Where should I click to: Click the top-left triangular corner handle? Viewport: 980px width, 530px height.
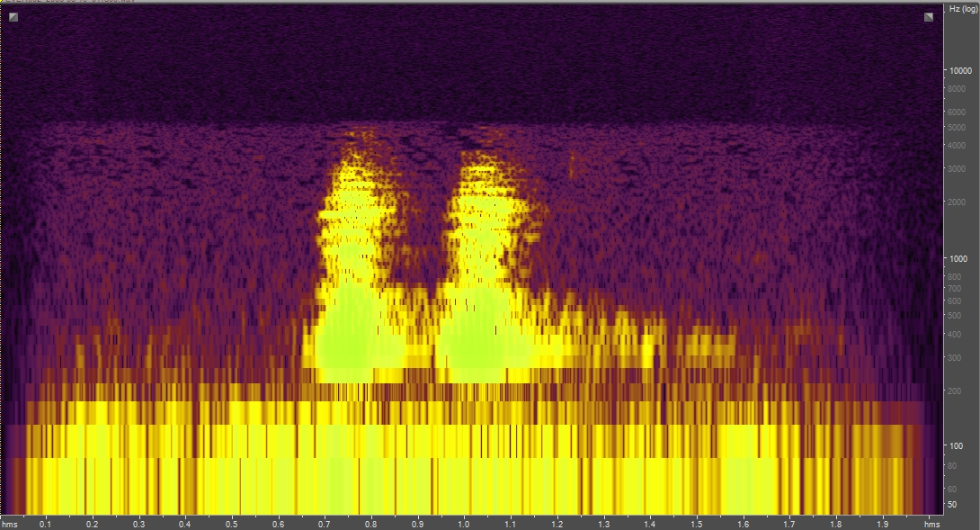13,16
